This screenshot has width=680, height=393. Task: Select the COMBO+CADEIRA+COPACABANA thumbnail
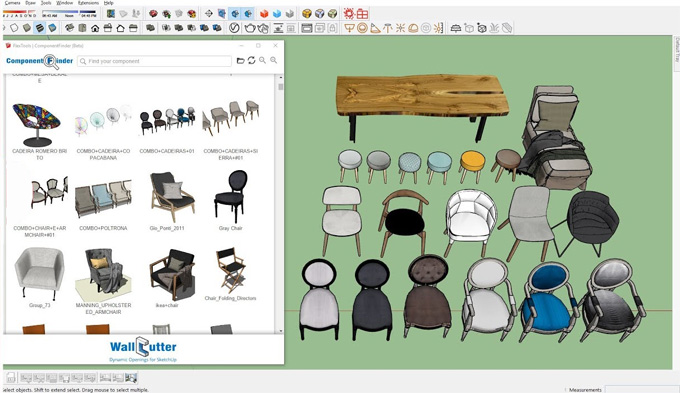[103, 120]
